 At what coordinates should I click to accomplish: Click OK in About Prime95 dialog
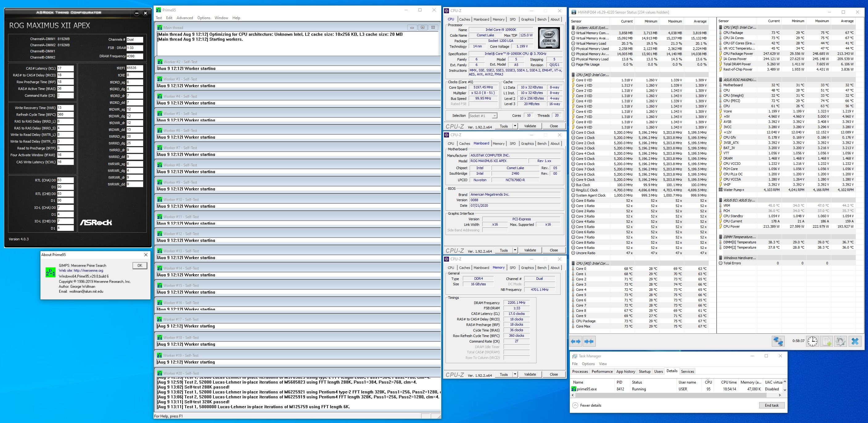(x=139, y=265)
